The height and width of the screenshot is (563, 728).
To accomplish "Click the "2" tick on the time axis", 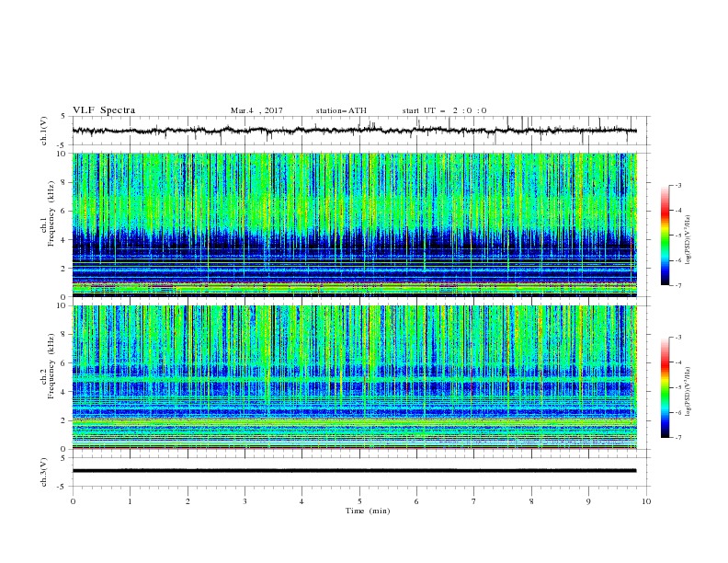I will pos(188,501).
